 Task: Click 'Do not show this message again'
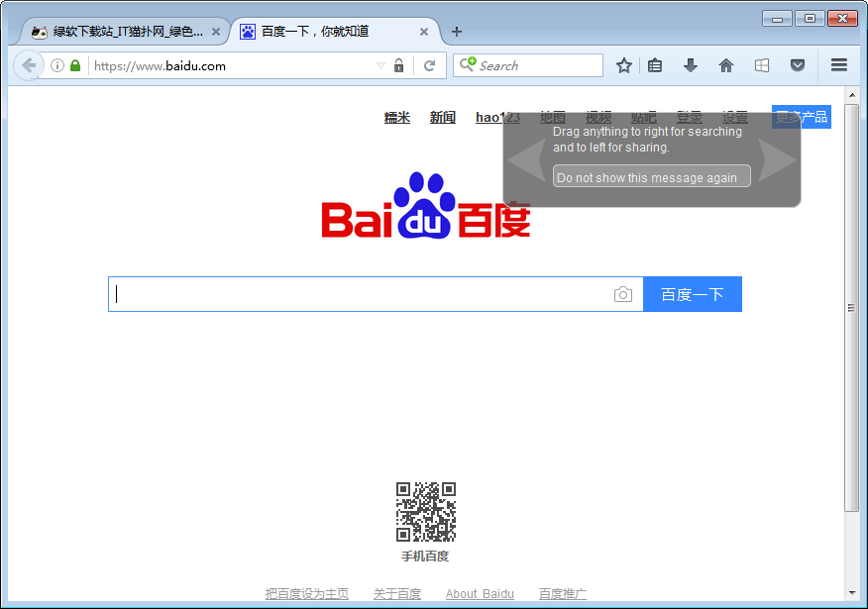(x=652, y=176)
